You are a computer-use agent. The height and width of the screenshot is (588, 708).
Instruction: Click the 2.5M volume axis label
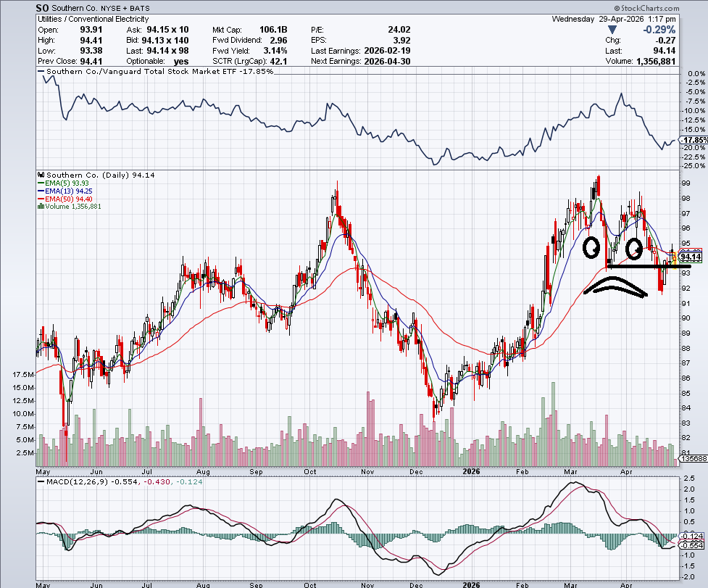25,453
